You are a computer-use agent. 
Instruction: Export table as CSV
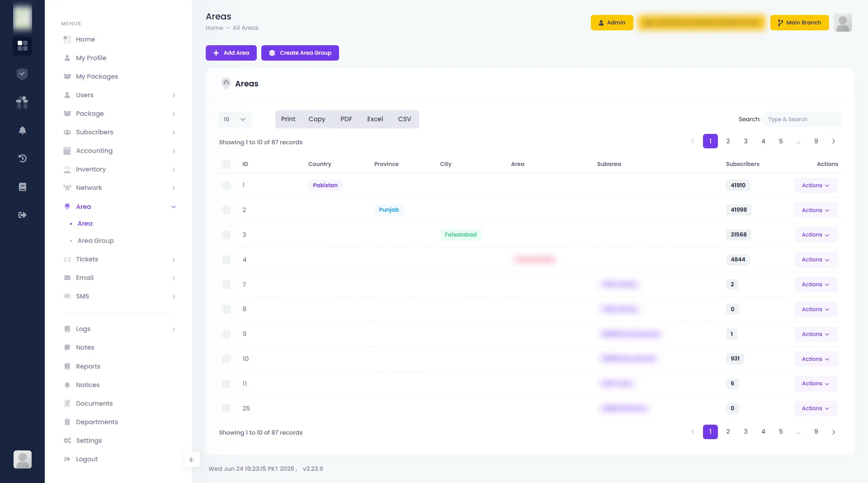[405, 119]
